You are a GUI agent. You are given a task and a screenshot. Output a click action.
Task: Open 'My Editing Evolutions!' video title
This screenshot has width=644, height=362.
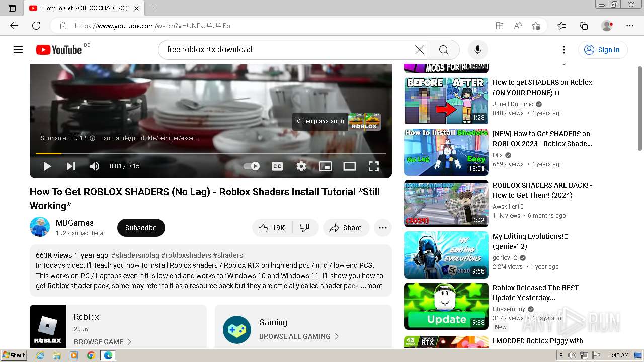point(530,241)
